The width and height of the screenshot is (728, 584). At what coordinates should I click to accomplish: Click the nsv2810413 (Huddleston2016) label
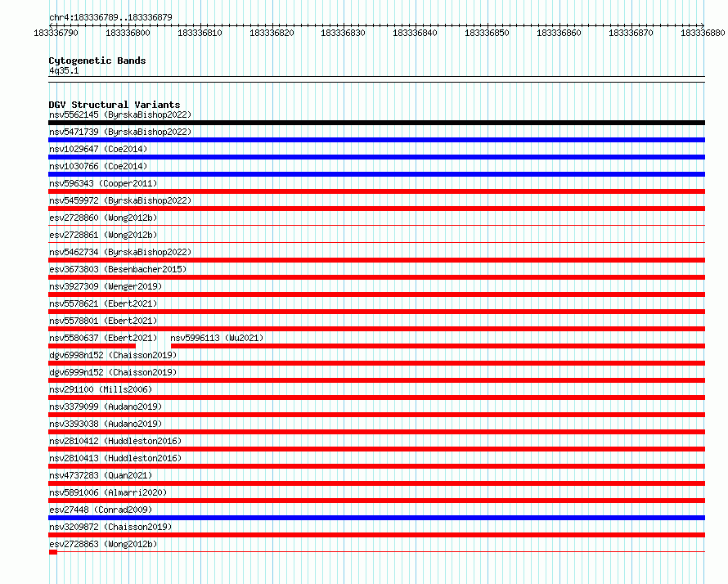tap(115, 458)
